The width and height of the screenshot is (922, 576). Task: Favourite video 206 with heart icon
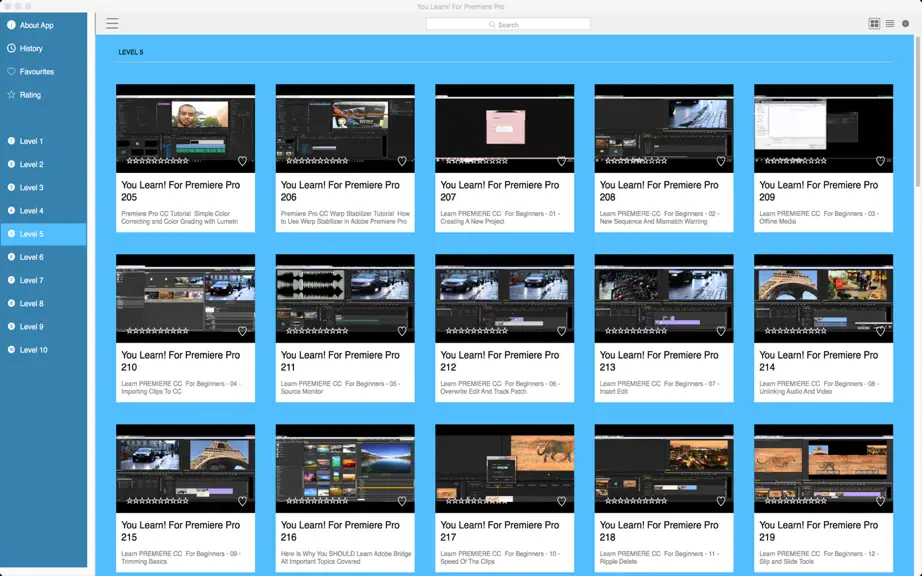[x=402, y=161]
